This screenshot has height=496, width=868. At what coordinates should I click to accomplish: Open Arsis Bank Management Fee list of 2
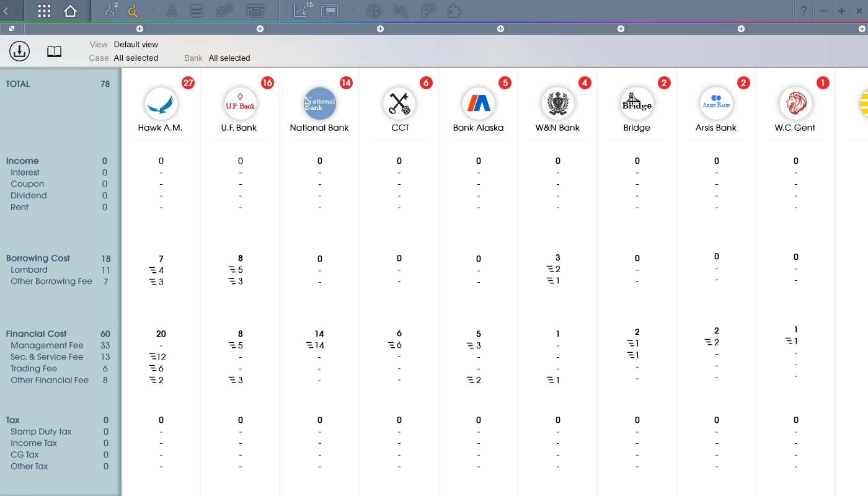coord(712,342)
